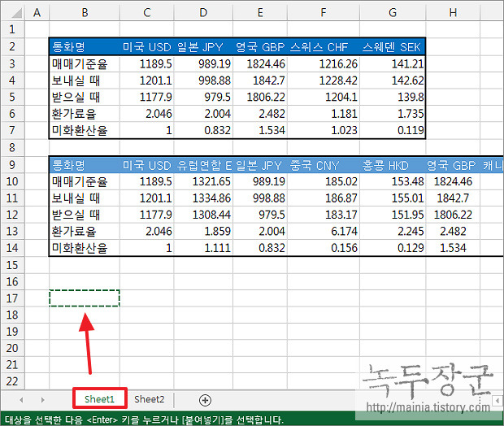Select column E header
504x426 pixels.
point(260,13)
